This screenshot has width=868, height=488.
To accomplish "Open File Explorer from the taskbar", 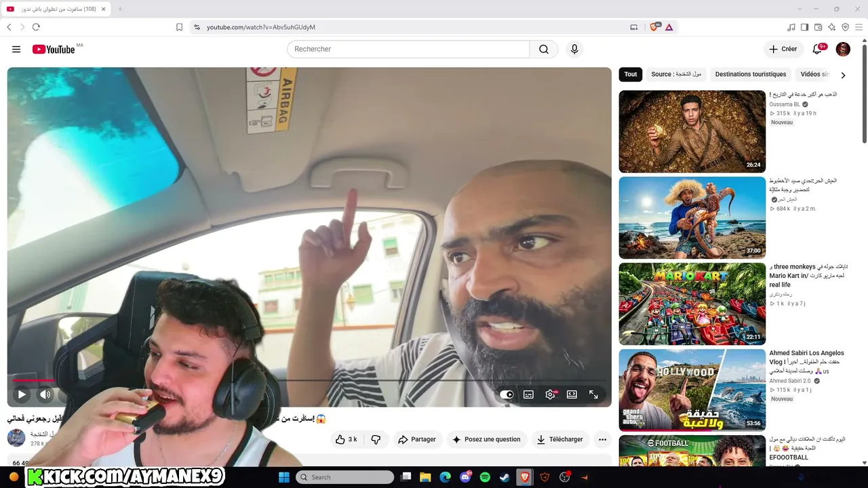I will point(425,477).
